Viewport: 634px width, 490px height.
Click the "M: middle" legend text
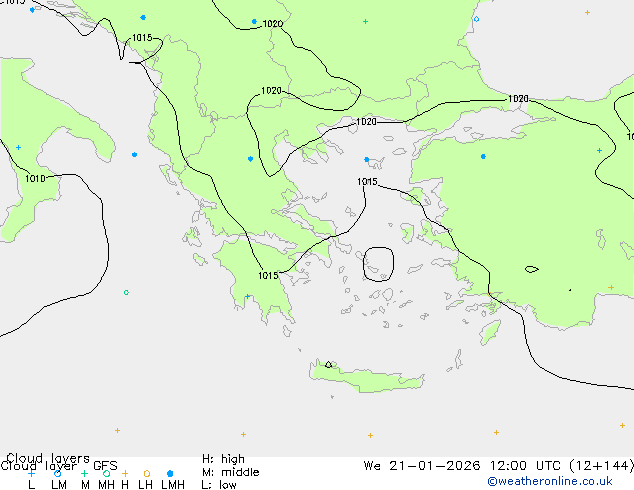[x=230, y=472]
